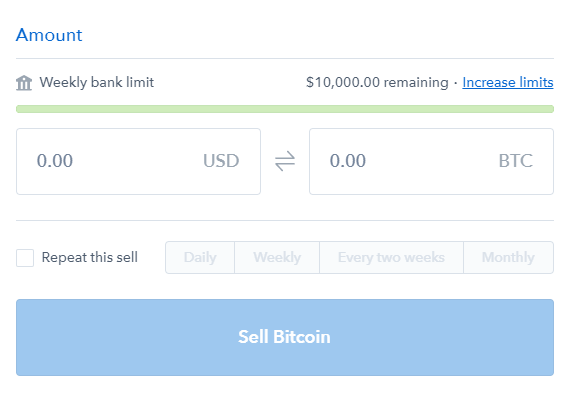Click the 0.00 placeholder in USD box
569x396 pixels.
(x=55, y=161)
